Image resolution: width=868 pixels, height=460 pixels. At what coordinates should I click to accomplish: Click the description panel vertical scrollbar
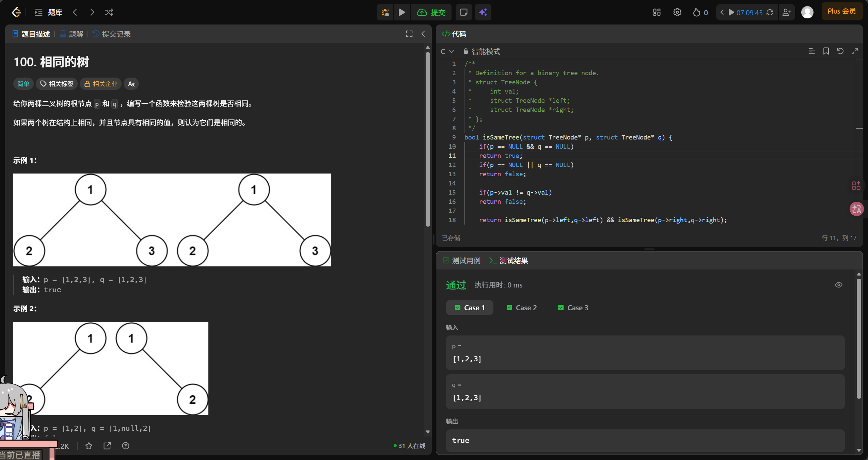(428, 139)
